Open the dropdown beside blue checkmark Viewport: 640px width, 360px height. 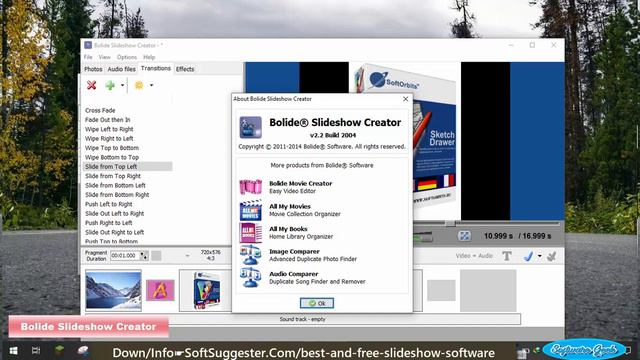(540, 256)
